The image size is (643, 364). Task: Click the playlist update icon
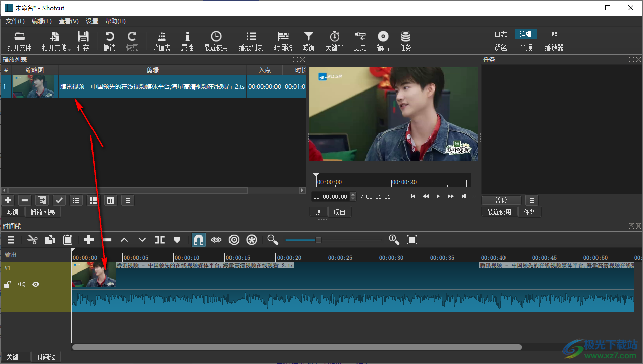click(42, 200)
